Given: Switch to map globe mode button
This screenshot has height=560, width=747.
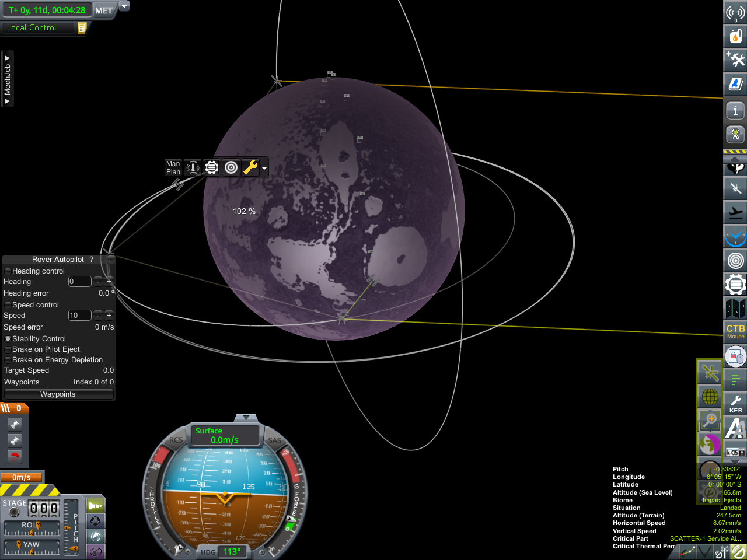Looking at the screenshot, I should 95,536.
